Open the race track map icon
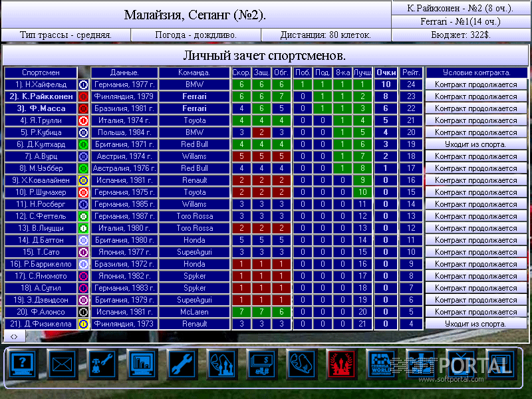 point(302,364)
